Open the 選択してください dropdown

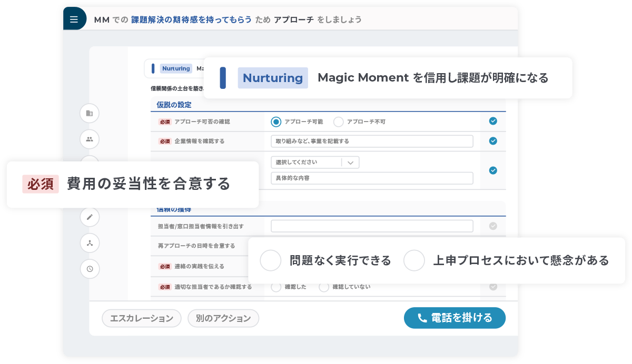pos(315,162)
